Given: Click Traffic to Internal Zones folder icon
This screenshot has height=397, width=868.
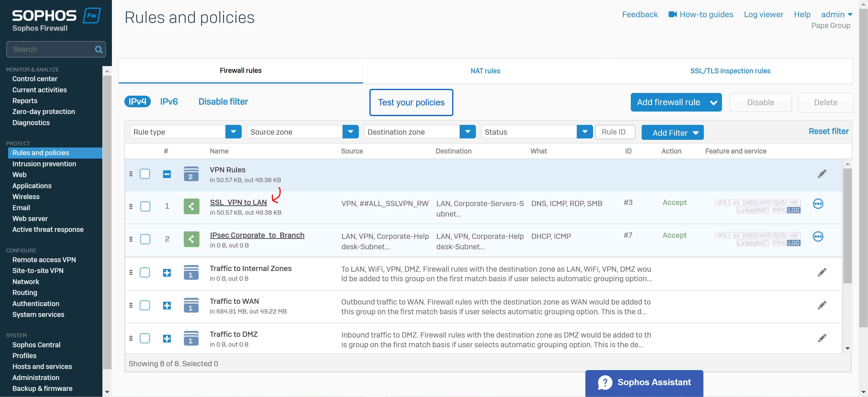Looking at the screenshot, I should point(191,272).
